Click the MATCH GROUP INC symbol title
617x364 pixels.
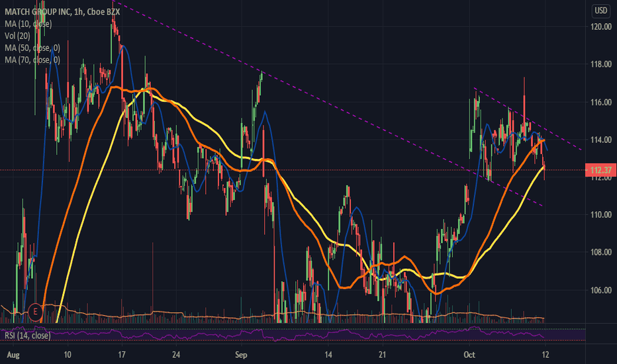[x=62, y=12]
